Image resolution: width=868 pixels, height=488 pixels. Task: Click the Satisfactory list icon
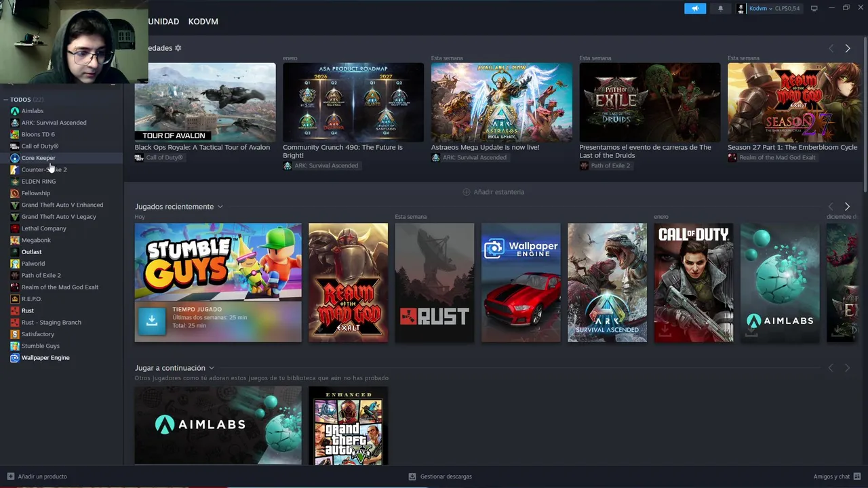[15, 334]
